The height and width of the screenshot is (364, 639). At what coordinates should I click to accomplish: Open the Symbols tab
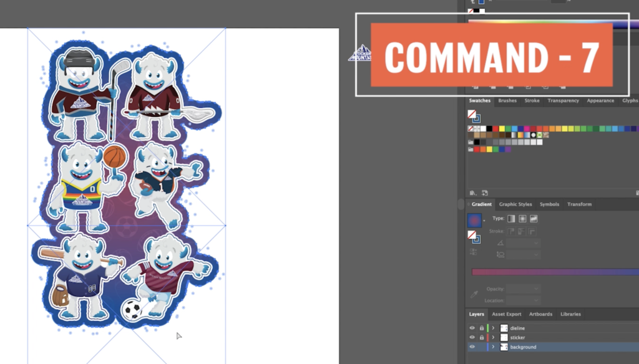549,204
